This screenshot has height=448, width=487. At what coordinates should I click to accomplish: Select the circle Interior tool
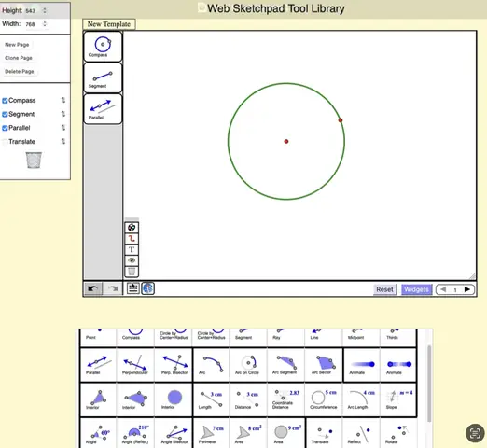(x=174, y=399)
